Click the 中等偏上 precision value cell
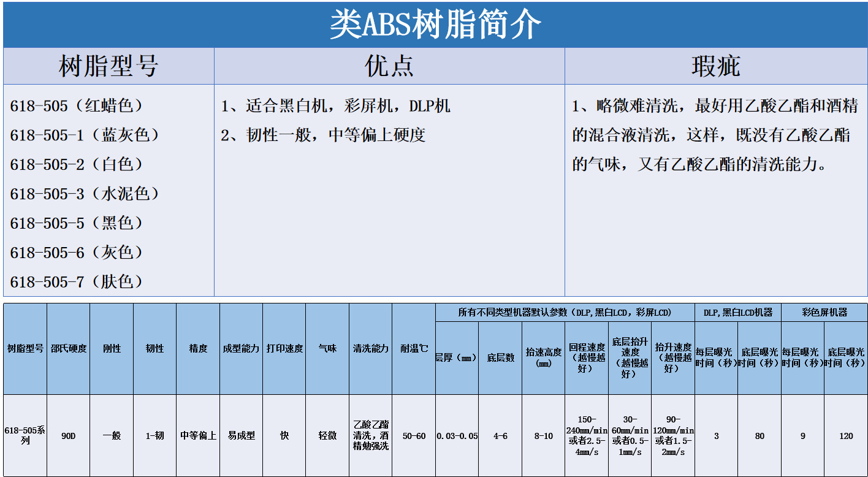This screenshot has height=477, width=868. coord(198,436)
